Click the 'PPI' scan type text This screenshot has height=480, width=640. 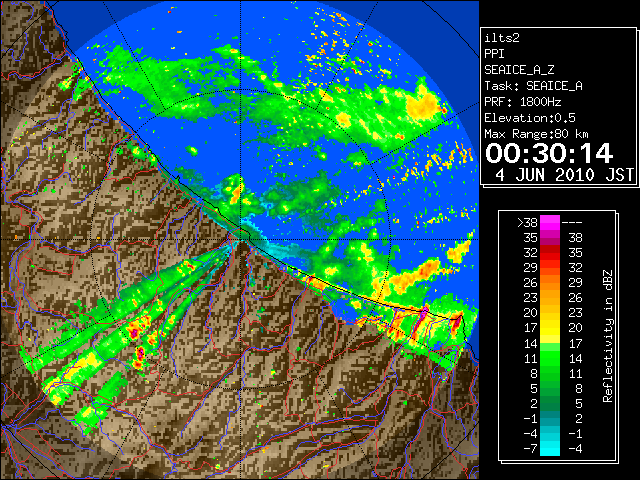click(494, 54)
